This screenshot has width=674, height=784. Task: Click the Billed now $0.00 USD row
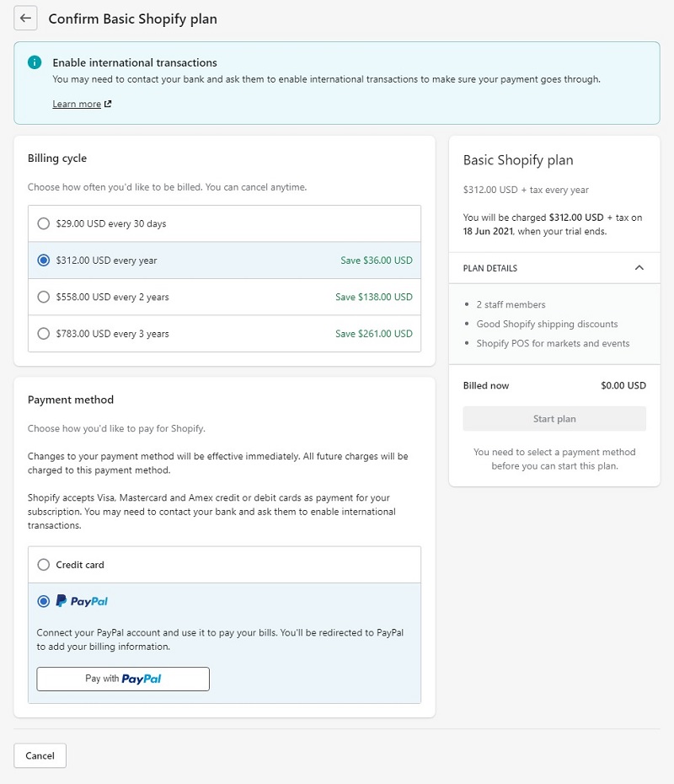(x=554, y=385)
